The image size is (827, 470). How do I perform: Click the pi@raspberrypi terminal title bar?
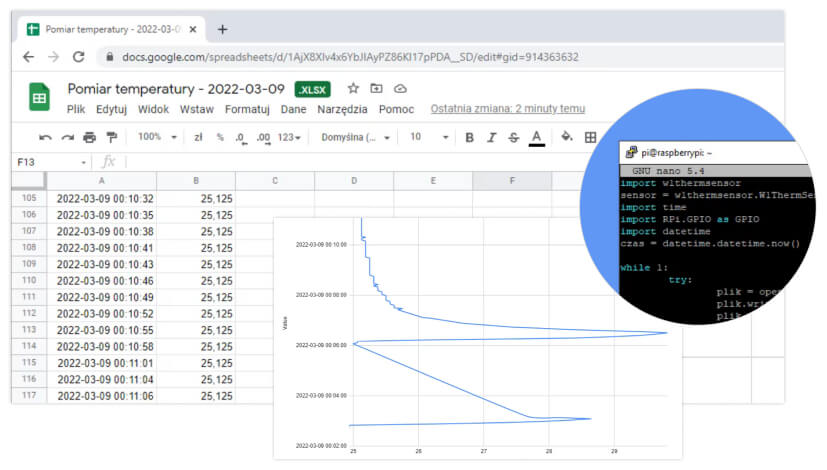click(712, 152)
